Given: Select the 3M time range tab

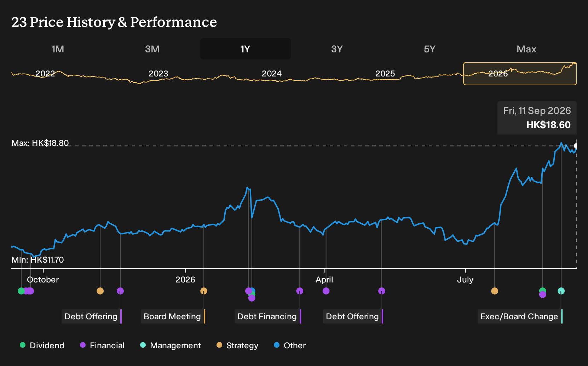Looking at the screenshot, I should pyautogui.click(x=152, y=49).
